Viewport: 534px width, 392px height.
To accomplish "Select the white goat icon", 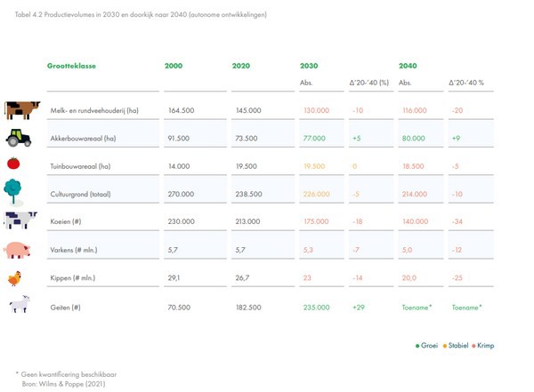I will tap(20, 305).
